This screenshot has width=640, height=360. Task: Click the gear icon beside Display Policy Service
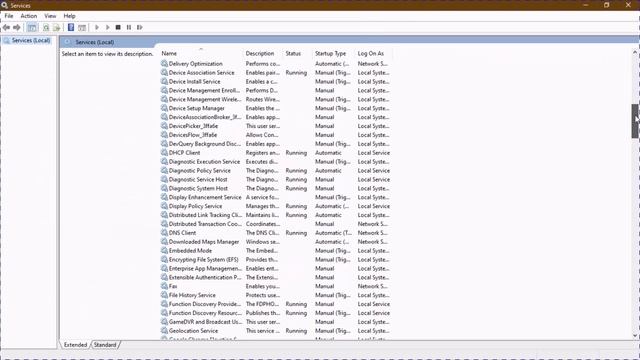pos(164,206)
